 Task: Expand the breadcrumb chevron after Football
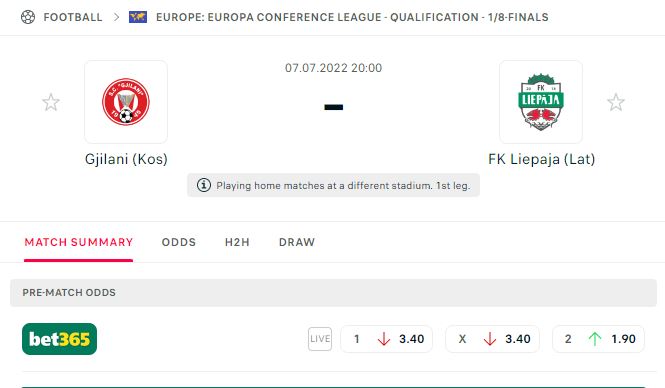116,17
